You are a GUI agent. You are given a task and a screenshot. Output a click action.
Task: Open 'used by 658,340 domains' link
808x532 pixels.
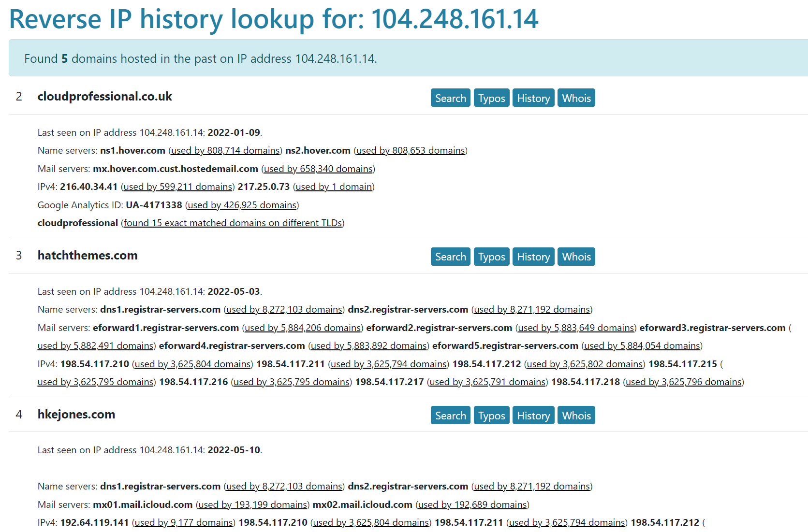click(x=318, y=169)
